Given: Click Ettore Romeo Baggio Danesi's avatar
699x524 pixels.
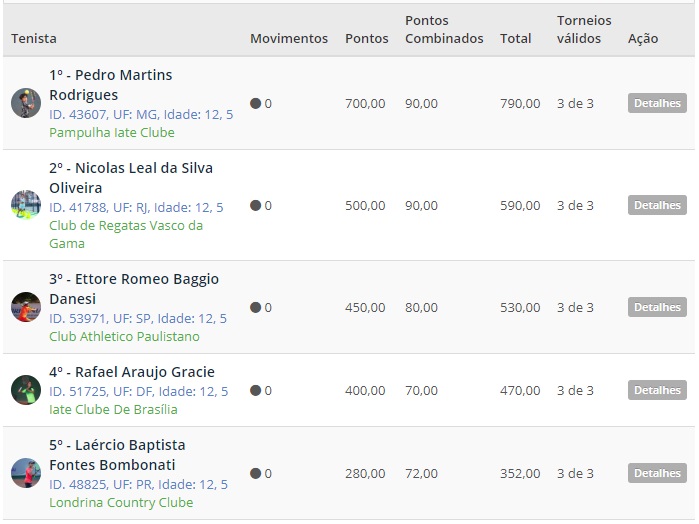Looking at the screenshot, I should [x=26, y=307].
